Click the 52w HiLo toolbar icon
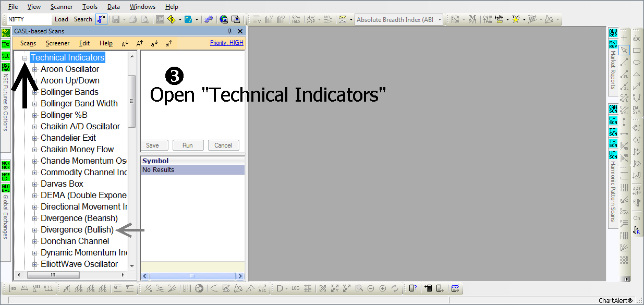 pyautogui.click(x=296, y=19)
